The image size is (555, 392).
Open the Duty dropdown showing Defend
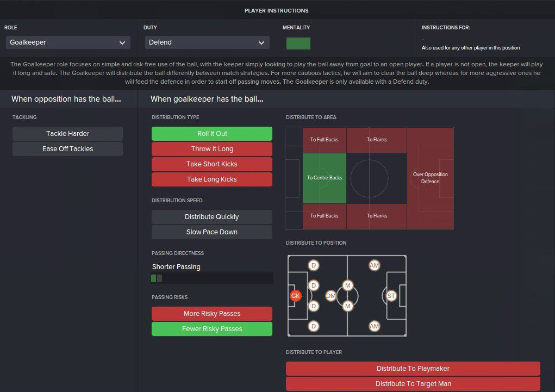tap(207, 42)
